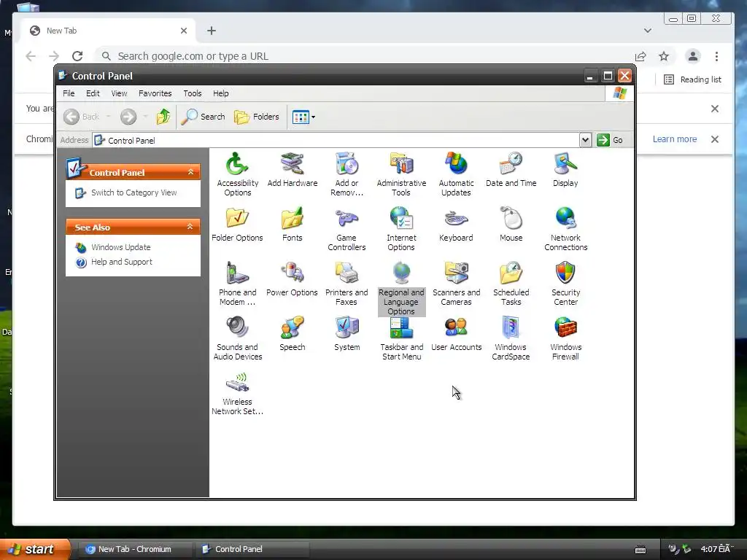
Task: Click the Search toolbar button
Action: click(204, 117)
